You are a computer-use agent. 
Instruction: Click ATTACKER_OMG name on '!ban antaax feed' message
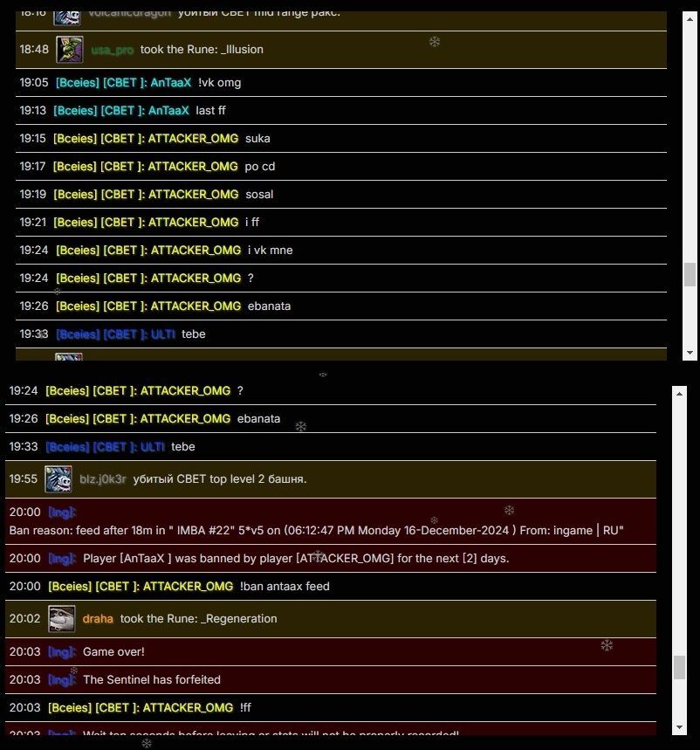pyautogui.click(x=188, y=587)
